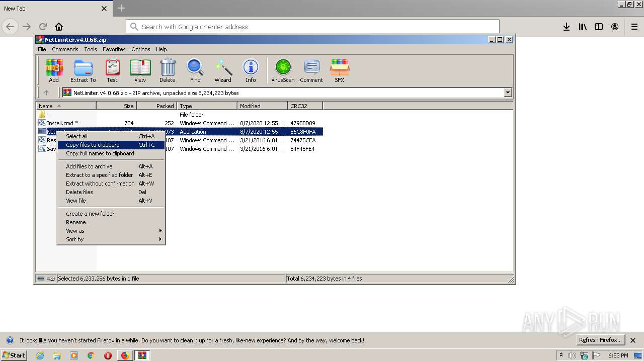Choose Extract to a specified folder

[111, 175]
